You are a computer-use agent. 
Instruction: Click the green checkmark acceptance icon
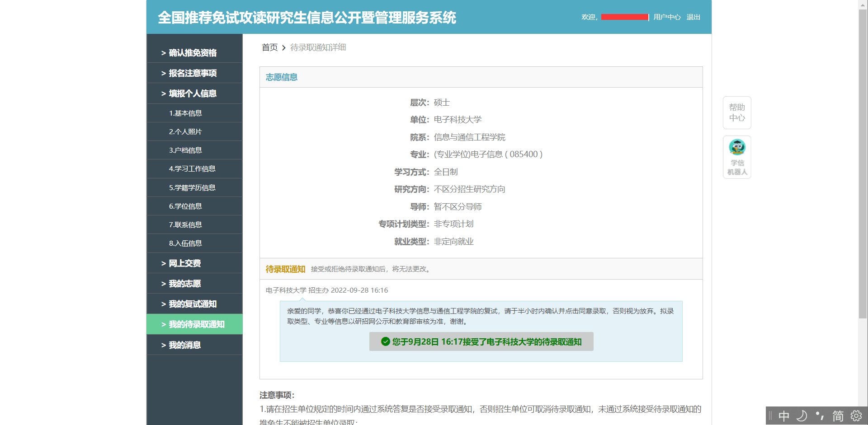385,341
